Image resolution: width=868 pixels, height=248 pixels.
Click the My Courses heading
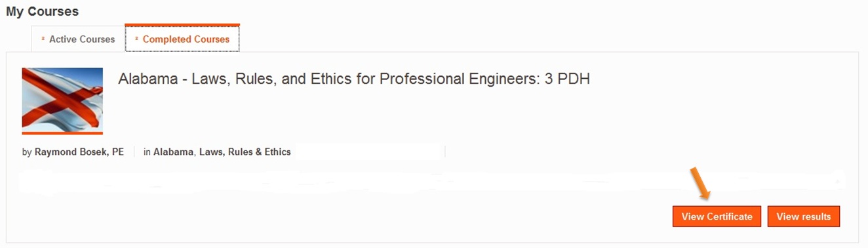pos(43,11)
